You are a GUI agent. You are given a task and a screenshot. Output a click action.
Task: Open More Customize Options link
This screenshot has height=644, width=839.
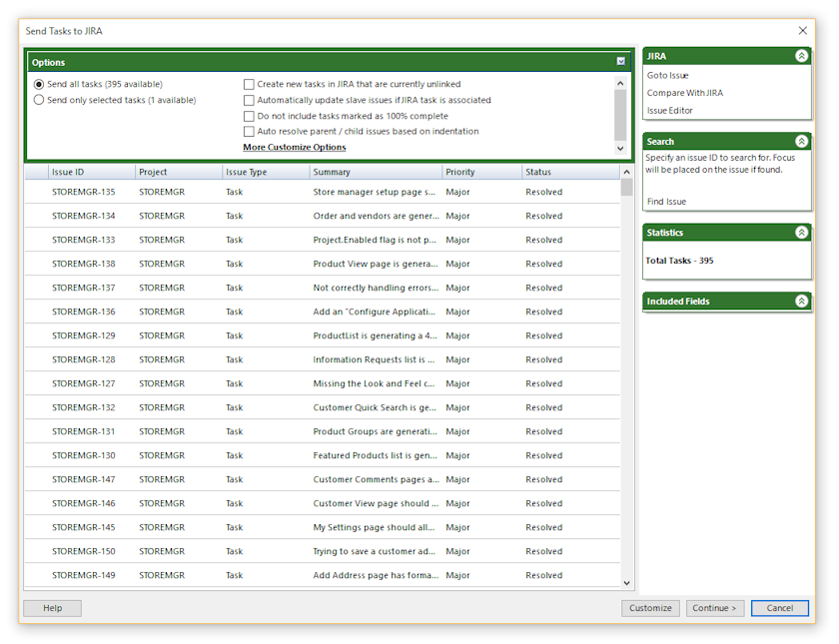click(295, 147)
